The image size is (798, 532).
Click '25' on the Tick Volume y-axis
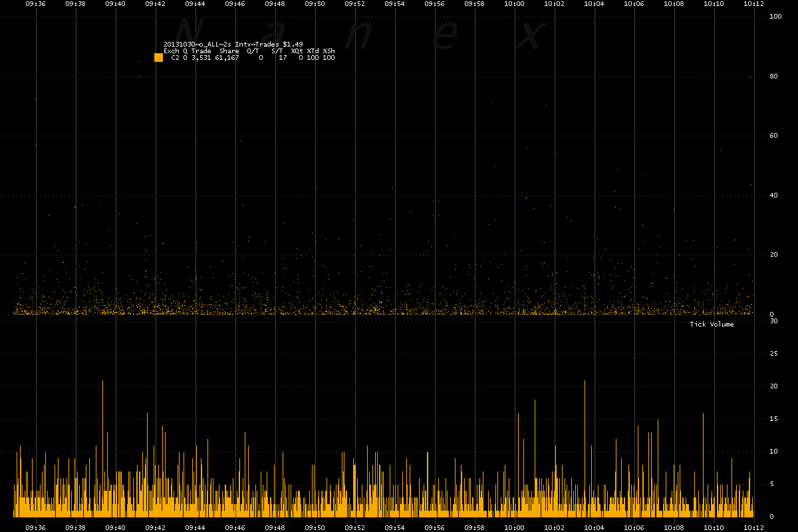[773, 354]
